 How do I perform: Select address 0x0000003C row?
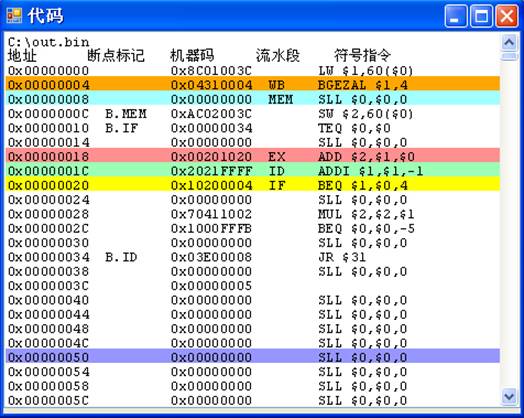(x=253, y=286)
